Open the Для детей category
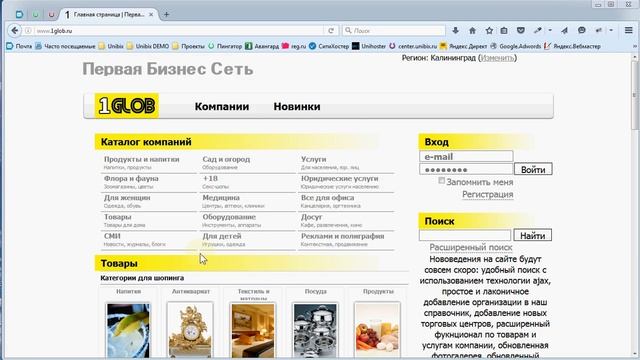640x360 pixels. click(x=222, y=236)
